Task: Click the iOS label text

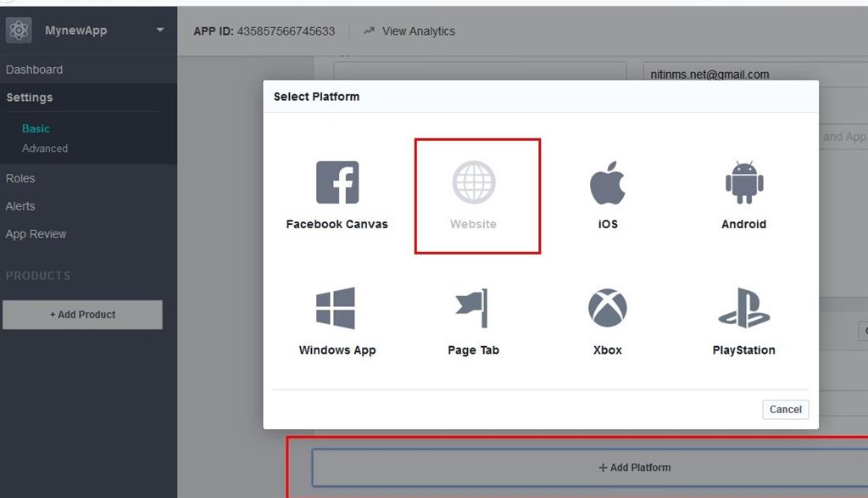Action: (x=608, y=224)
